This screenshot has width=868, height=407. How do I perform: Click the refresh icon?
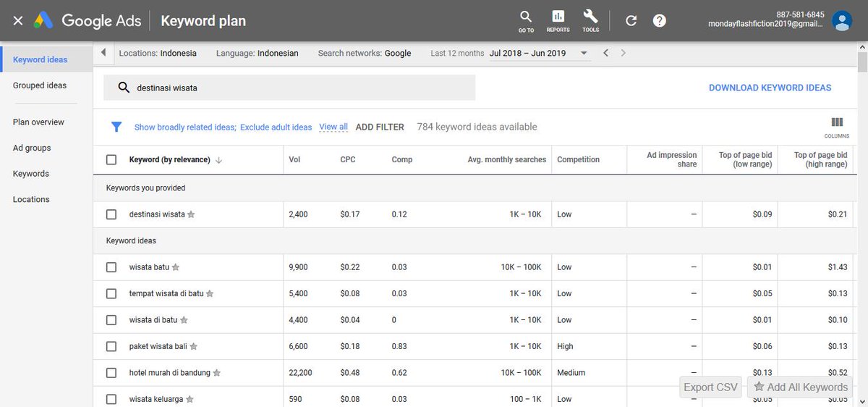point(631,21)
